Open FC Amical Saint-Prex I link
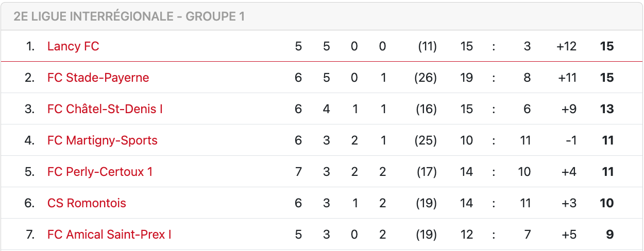Viewport: 644px width, 251px height. (x=109, y=235)
